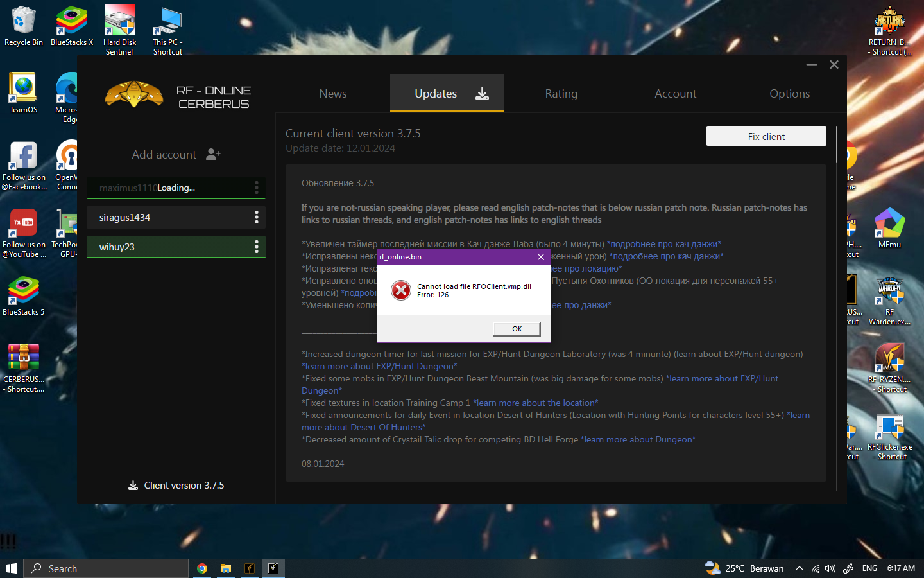Open Hard Disk Sentinel shortcut
Image resolution: width=924 pixels, height=578 pixels.
[119, 30]
